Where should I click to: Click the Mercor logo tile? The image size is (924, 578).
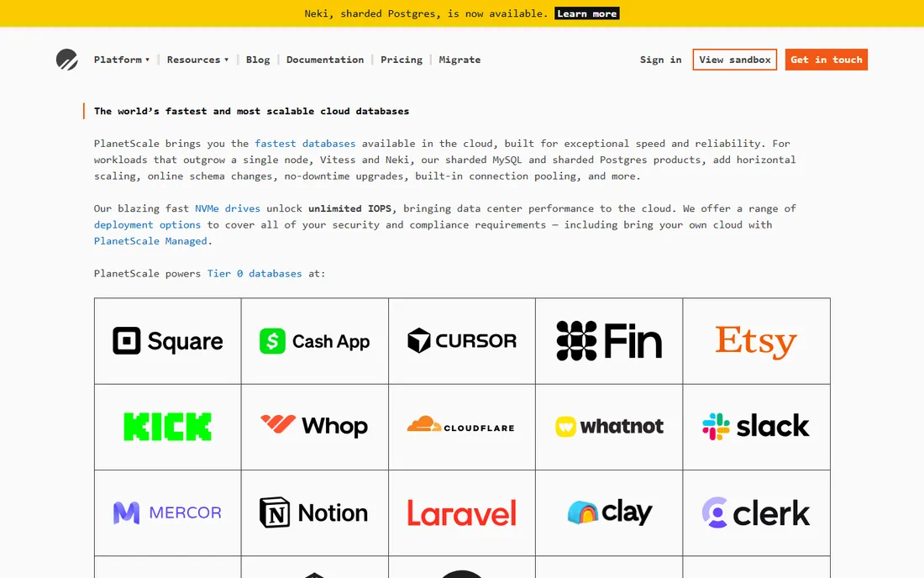[168, 513]
